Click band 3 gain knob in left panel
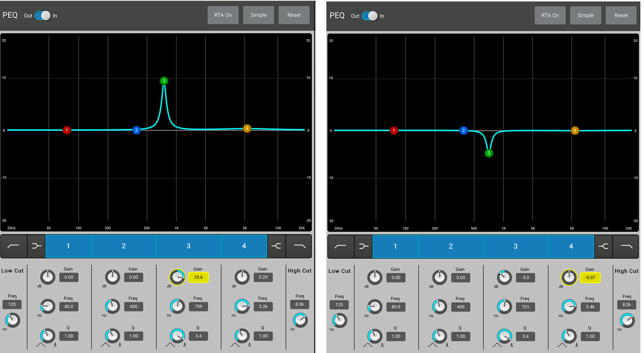 click(177, 277)
